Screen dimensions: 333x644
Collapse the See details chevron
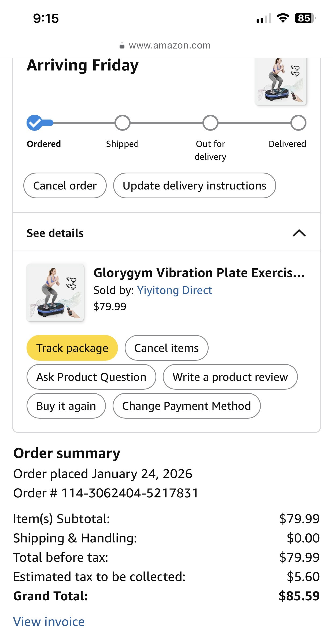point(299,233)
